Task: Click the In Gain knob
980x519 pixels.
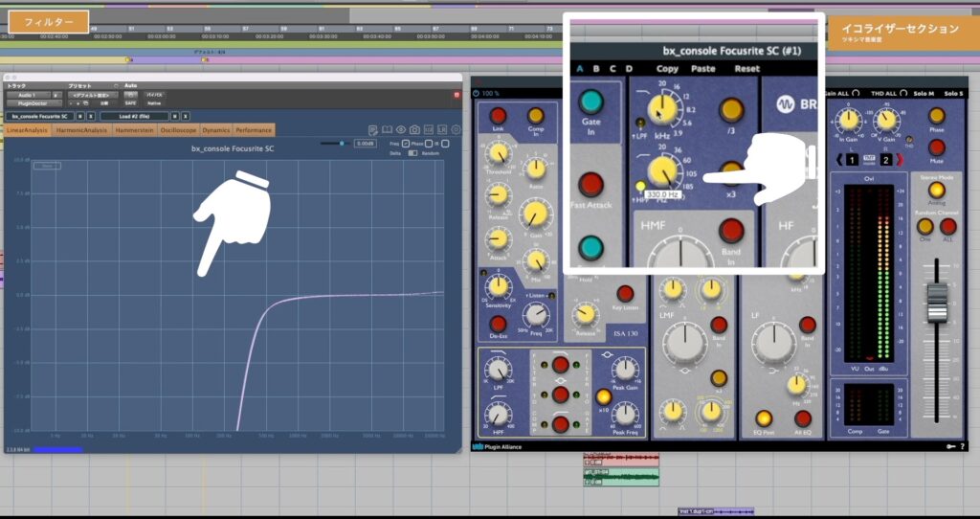Action: (850, 120)
